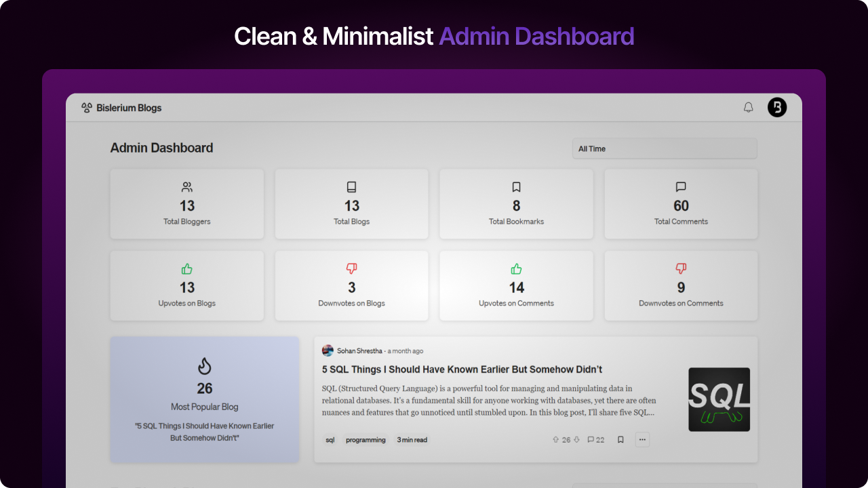Click the profile avatar in header
Image resolution: width=868 pixels, height=488 pixels.
[x=777, y=107]
